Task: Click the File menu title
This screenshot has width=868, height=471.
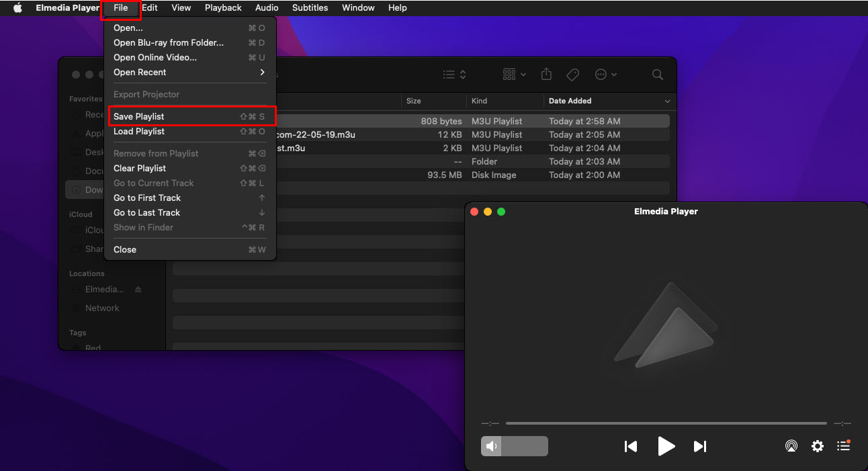Action: tap(121, 7)
